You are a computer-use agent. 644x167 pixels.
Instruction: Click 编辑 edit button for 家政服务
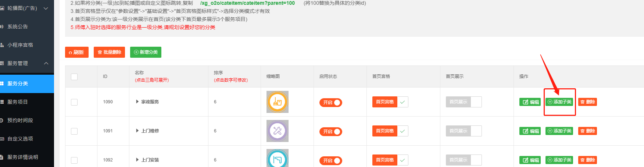(x=530, y=102)
